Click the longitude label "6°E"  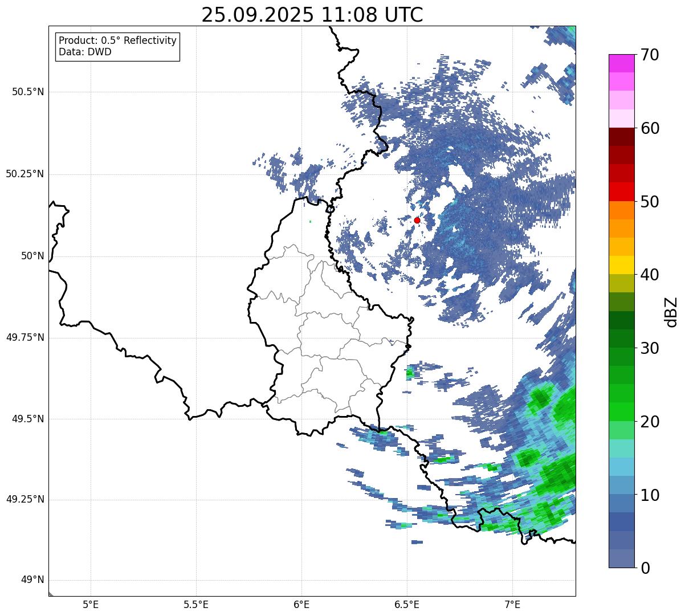coord(301,605)
